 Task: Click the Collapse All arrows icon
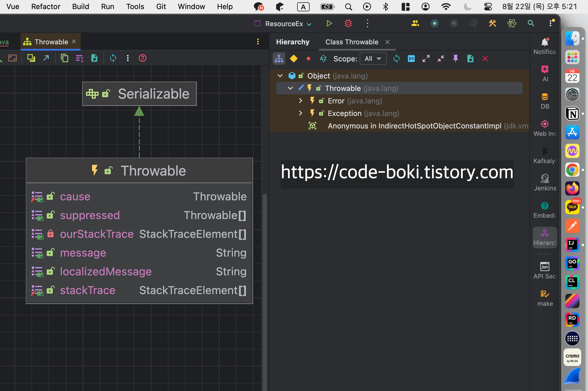point(441,59)
